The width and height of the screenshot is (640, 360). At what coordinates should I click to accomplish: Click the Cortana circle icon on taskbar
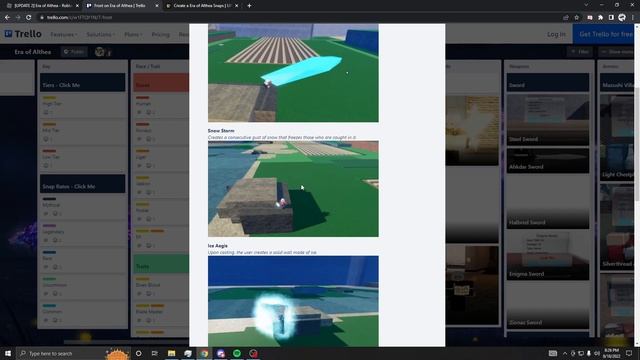(x=138, y=353)
